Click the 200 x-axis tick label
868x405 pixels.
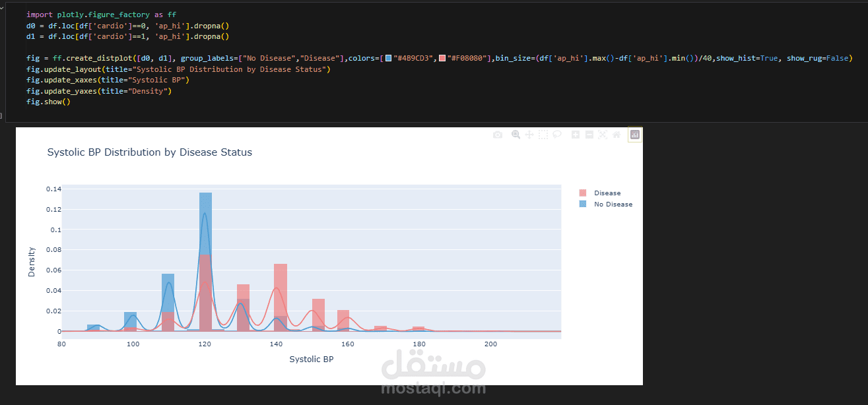[x=490, y=344]
